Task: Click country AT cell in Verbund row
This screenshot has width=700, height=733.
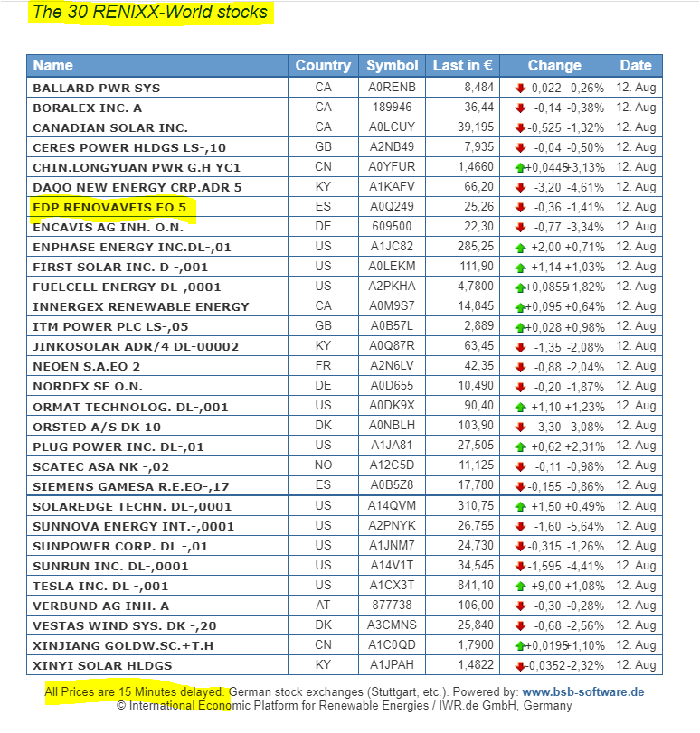Action: (324, 605)
